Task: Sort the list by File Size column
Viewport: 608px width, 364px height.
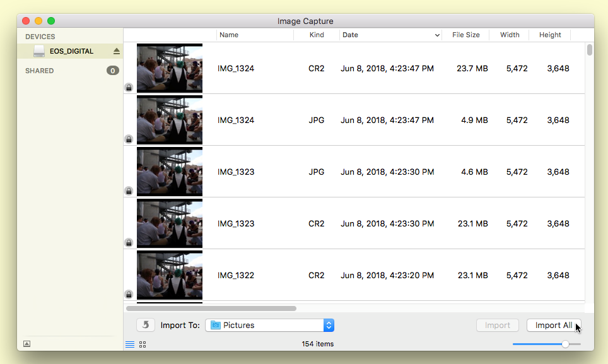Action: (x=465, y=35)
